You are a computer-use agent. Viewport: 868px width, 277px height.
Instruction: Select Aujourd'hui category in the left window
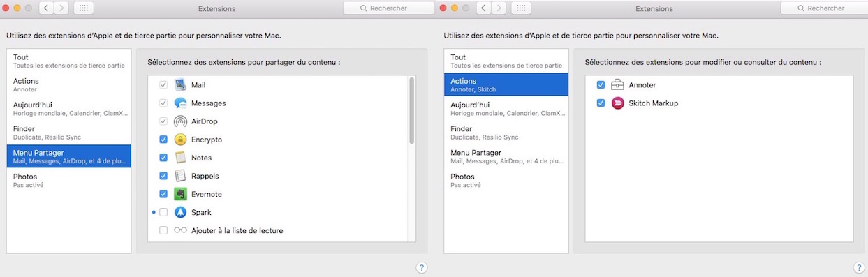(x=69, y=108)
